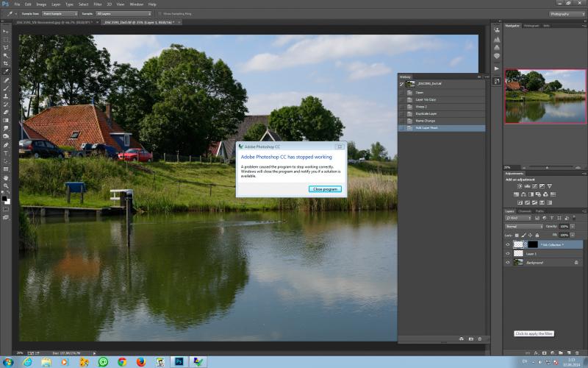This screenshot has height=368, width=588.
Task: Select the History Brush tool
Action: click(x=6, y=104)
